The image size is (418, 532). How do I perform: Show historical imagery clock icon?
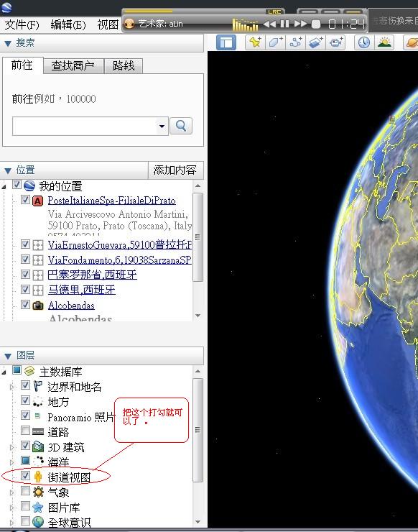(x=364, y=42)
